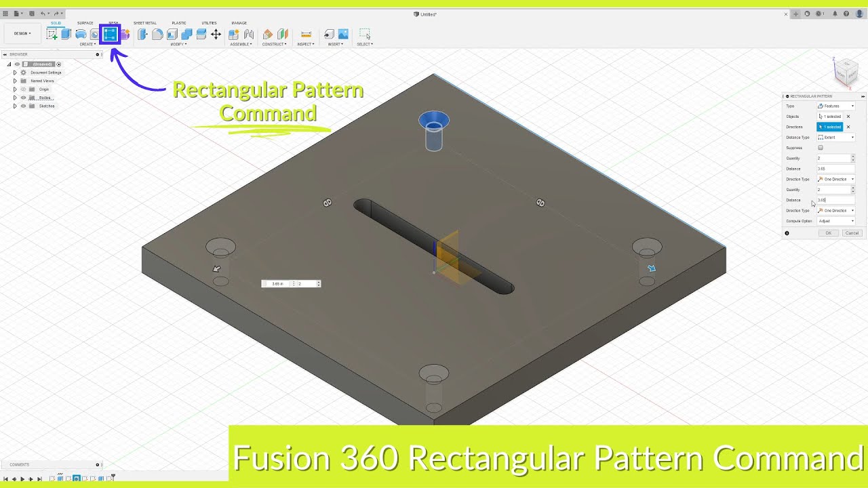Select the Press Pull tool
Screen dimensions: 868x488
click(142, 34)
